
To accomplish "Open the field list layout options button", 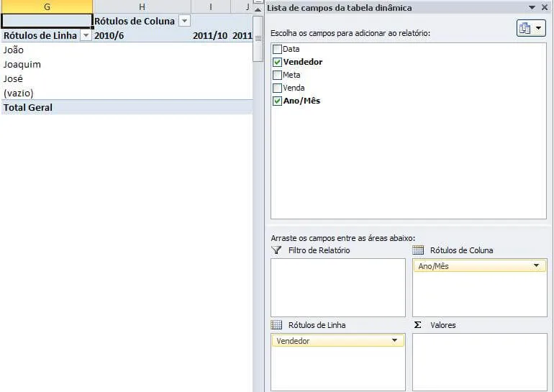I will tap(531, 28).
